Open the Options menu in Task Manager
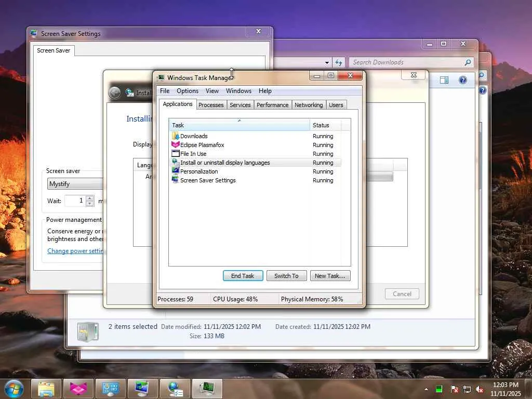Image resolution: width=532 pixels, height=399 pixels. [x=187, y=91]
